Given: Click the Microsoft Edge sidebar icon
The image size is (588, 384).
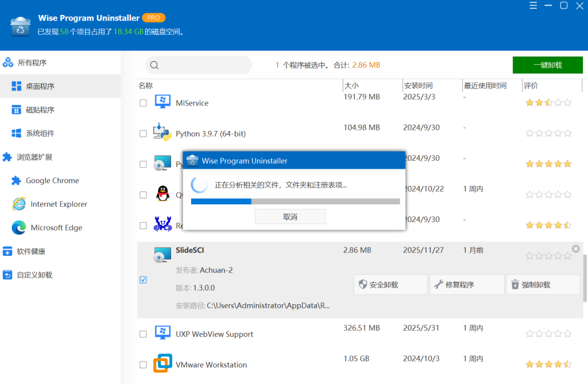Looking at the screenshot, I should (18, 227).
